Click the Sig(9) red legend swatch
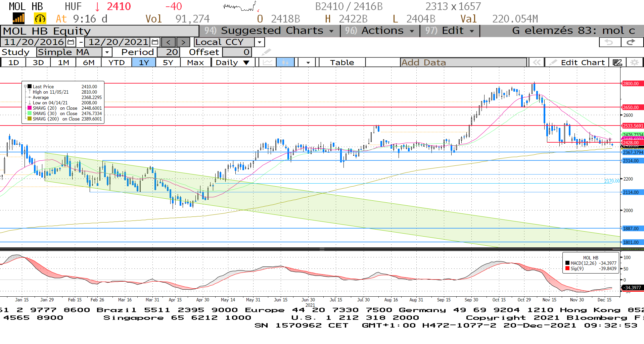This screenshot has height=344, width=644. tap(567, 268)
